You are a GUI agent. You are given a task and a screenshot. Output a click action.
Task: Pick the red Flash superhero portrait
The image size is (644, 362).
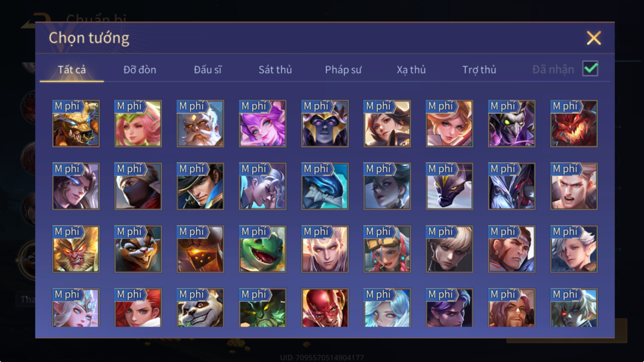click(325, 308)
